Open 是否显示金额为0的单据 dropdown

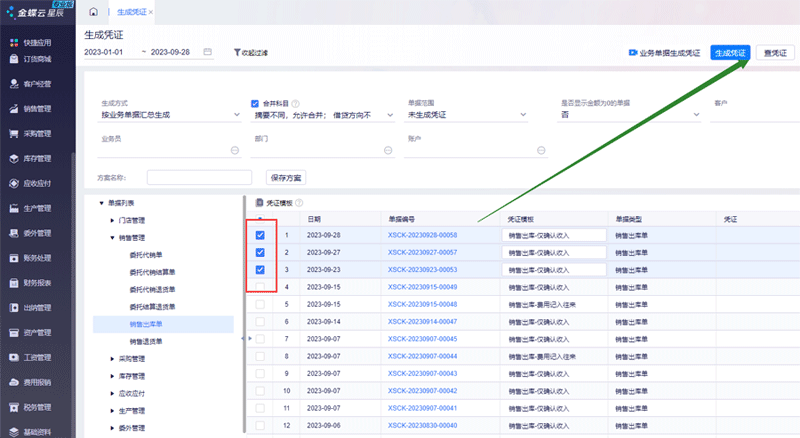(x=630, y=115)
